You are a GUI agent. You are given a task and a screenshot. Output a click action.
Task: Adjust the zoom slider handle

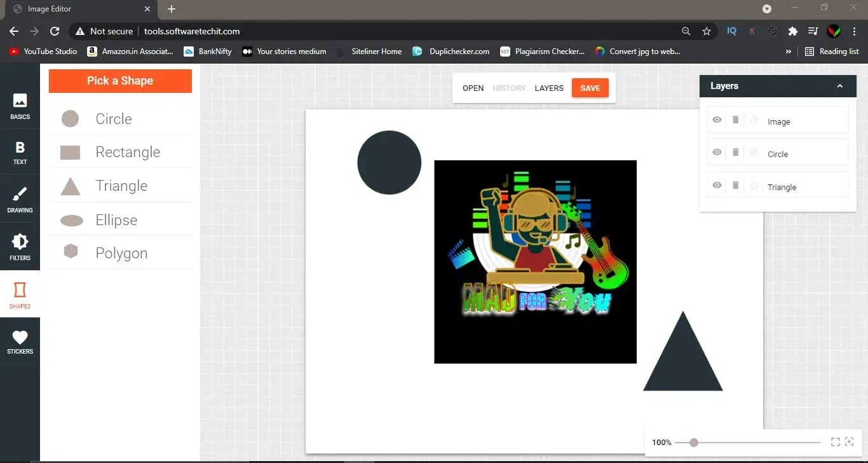pyautogui.click(x=694, y=443)
